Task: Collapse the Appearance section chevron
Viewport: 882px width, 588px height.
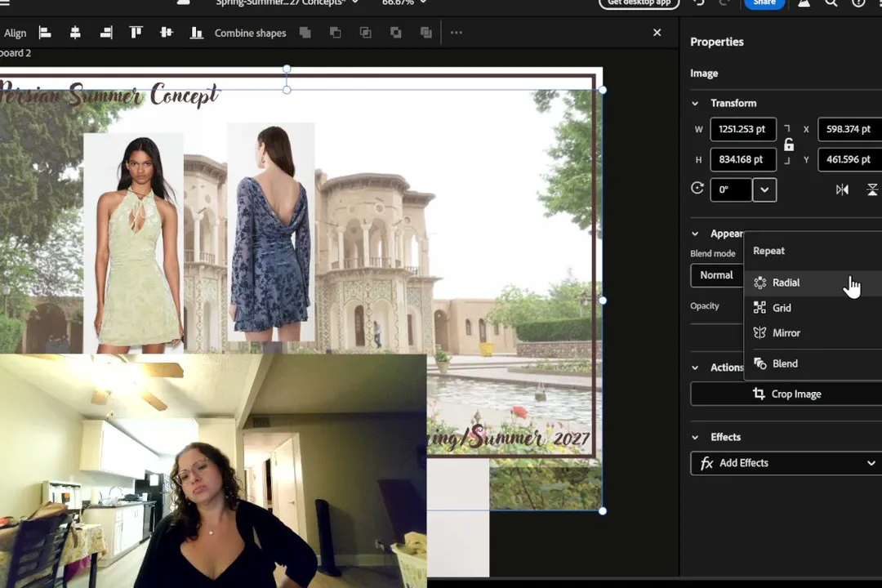Action: (695, 234)
